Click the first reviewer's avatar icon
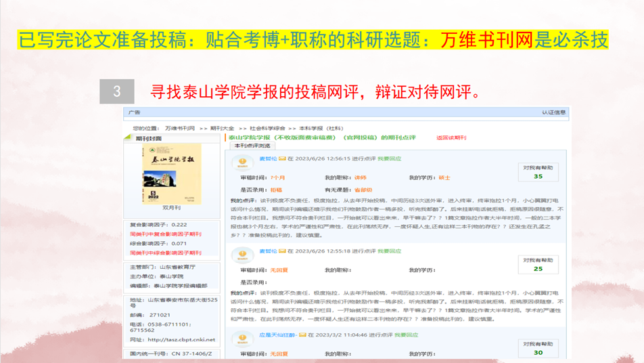Viewport: 644px width, 363px height. point(242,163)
